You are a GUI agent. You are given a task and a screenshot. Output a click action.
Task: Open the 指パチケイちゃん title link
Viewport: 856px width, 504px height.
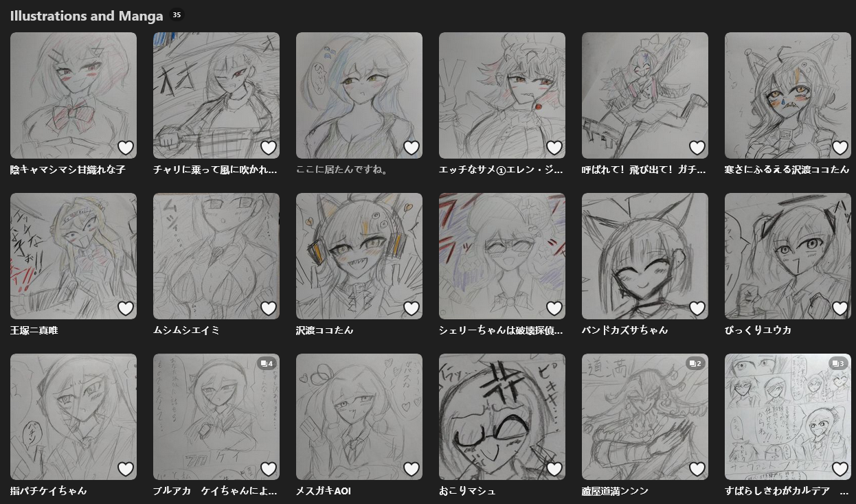(x=48, y=491)
